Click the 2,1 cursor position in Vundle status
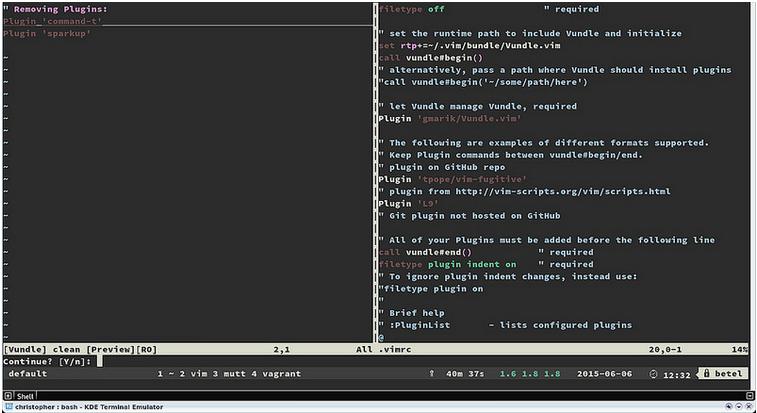The width and height of the screenshot is (757, 413). 281,349
